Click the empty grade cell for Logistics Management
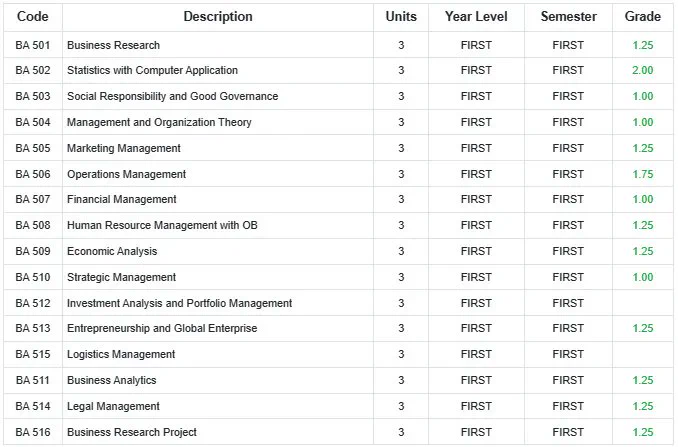 point(643,354)
